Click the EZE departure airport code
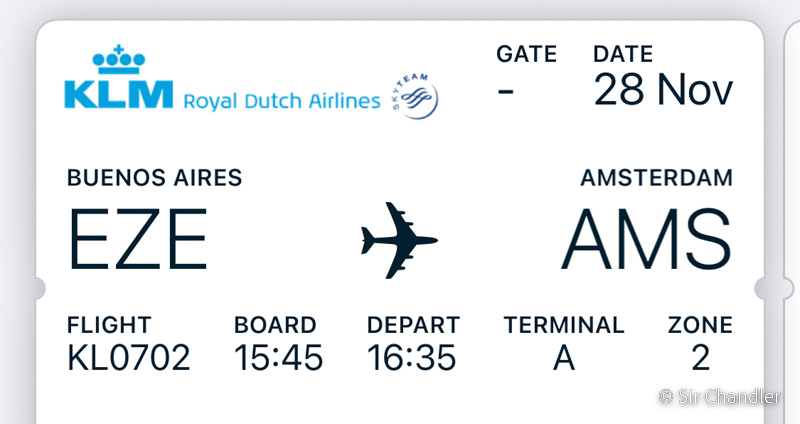The image size is (800, 424). [x=138, y=239]
